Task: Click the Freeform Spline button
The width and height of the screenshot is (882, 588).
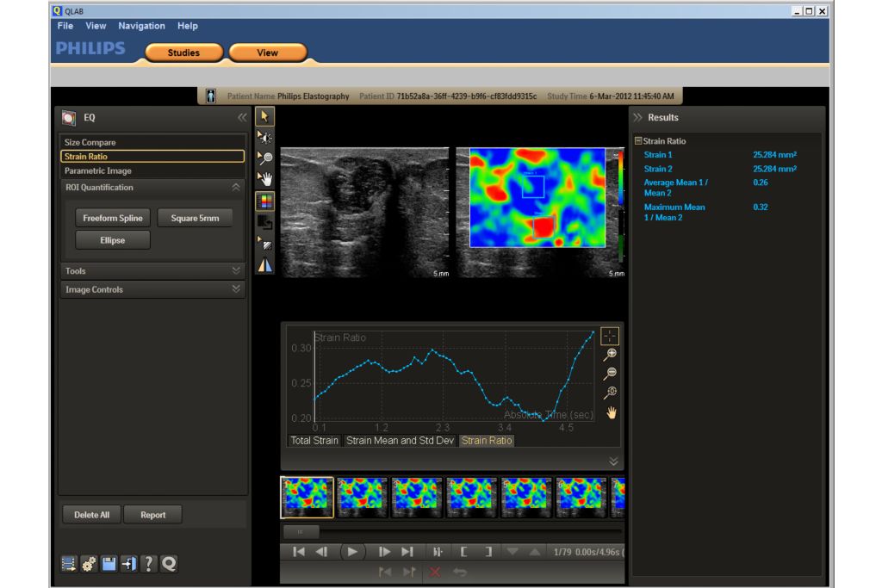Action: coord(113,218)
